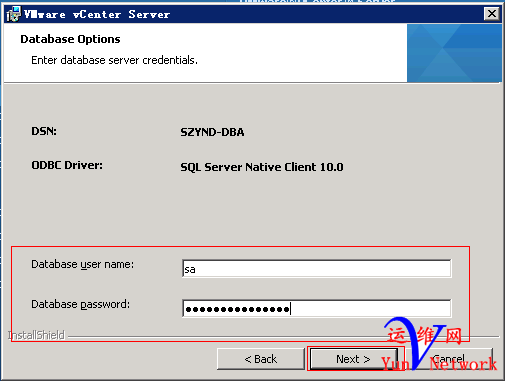The width and height of the screenshot is (505, 381).
Task: Click the 'Enter database server credentials.' text
Action: 114,60
